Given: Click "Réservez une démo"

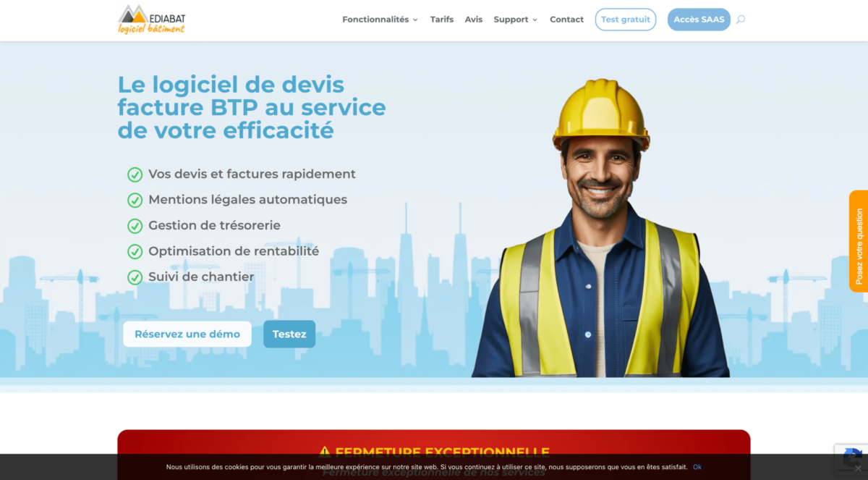Looking at the screenshot, I should tap(187, 334).
